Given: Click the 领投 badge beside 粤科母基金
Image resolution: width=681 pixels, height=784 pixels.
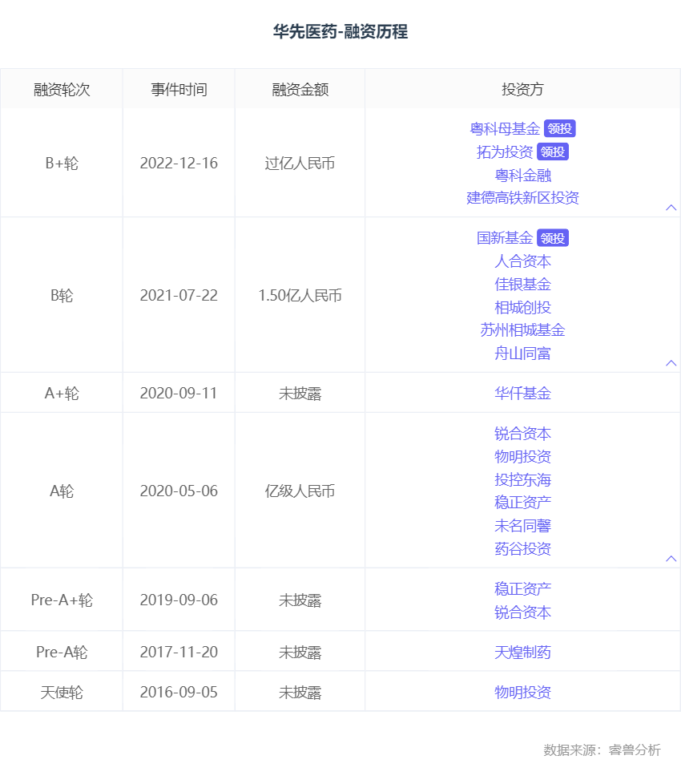Looking at the screenshot, I should click(559, 129).
